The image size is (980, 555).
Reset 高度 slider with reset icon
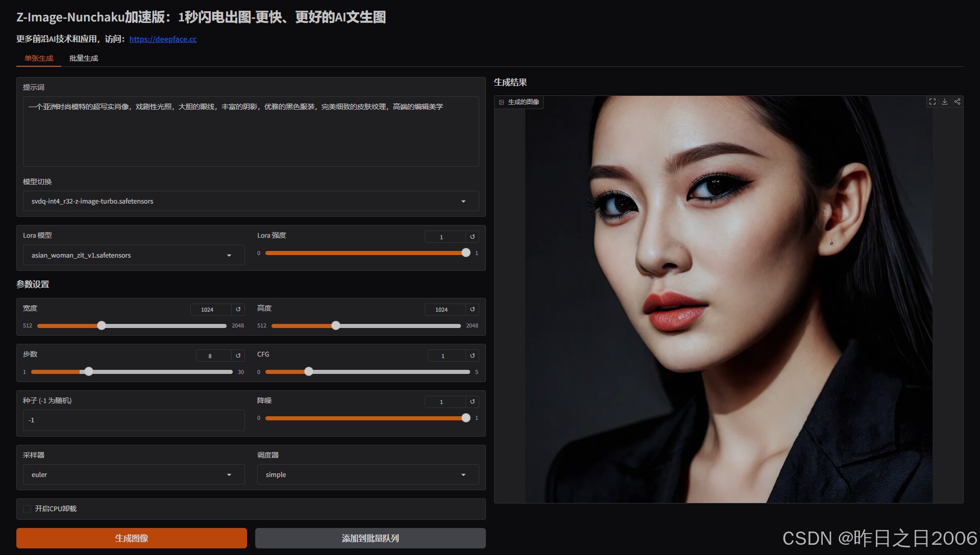click(473, 310)
